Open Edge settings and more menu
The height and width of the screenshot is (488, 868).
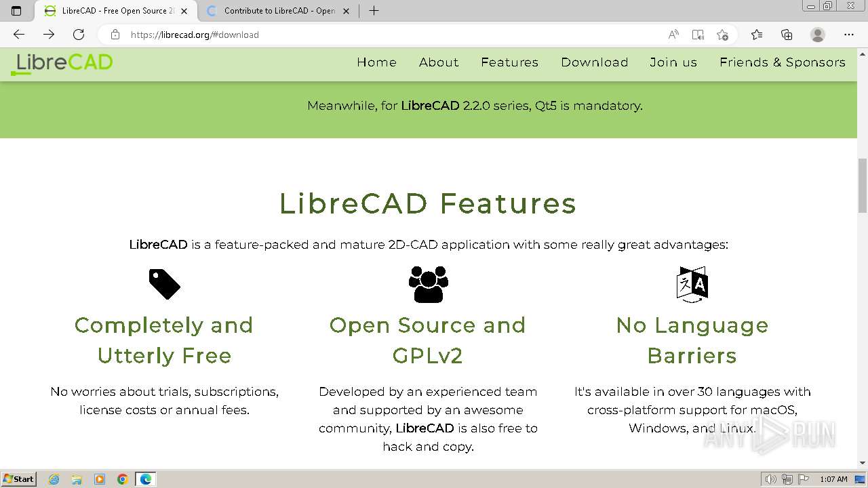[849, 35]
